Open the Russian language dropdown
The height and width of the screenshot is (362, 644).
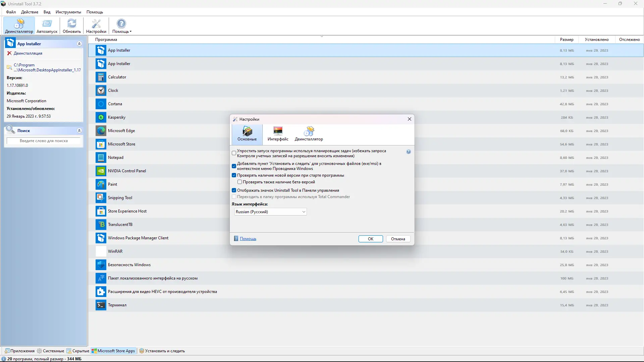click(x=270, y=212)
